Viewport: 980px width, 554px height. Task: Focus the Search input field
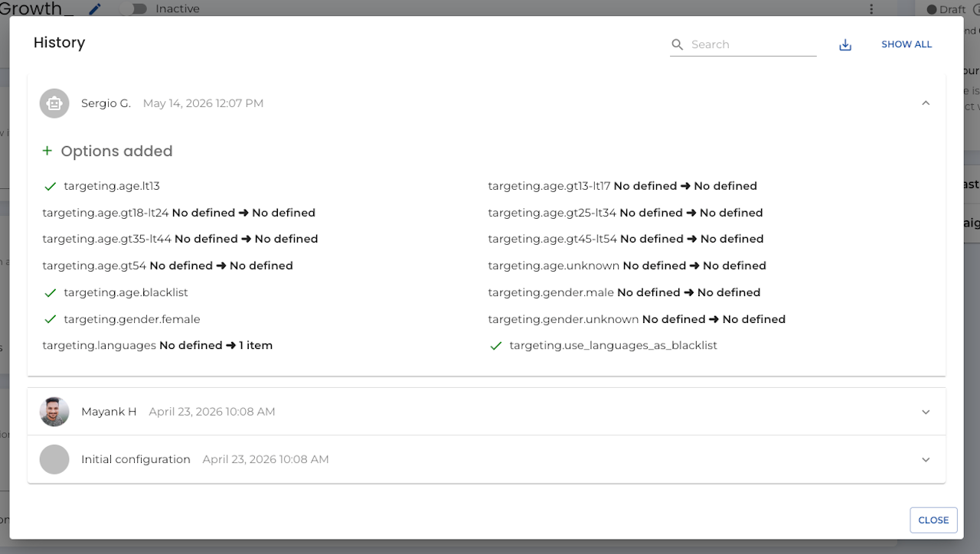(753, 44)
